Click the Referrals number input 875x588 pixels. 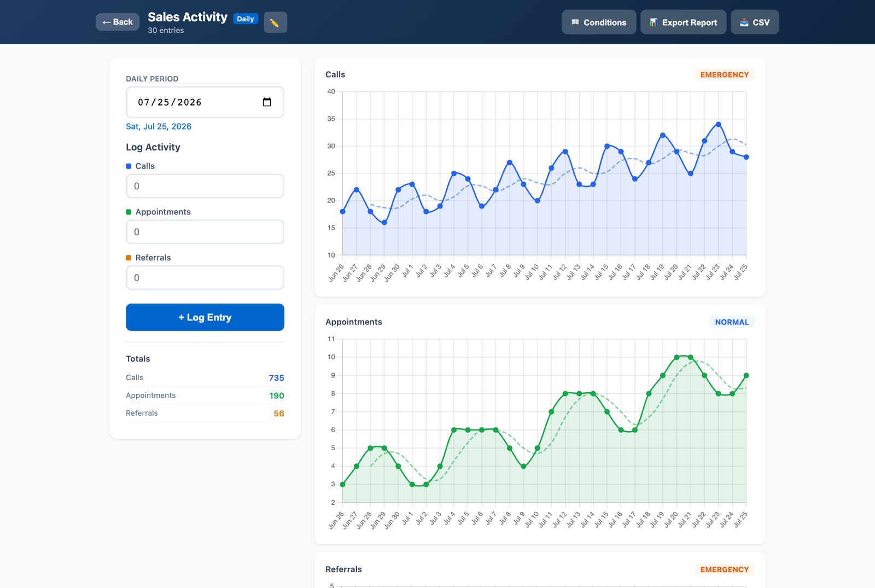pyautogui.click(x=205, y=278)
